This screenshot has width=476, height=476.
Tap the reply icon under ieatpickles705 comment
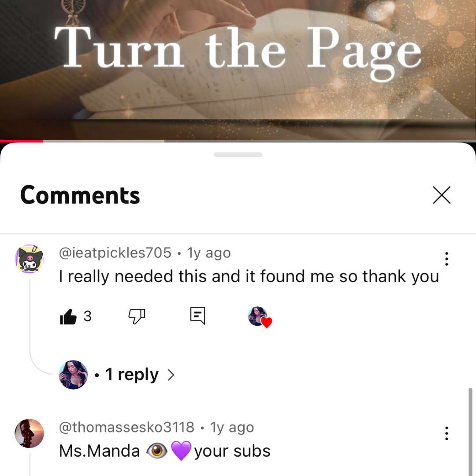tap(197, 316)
